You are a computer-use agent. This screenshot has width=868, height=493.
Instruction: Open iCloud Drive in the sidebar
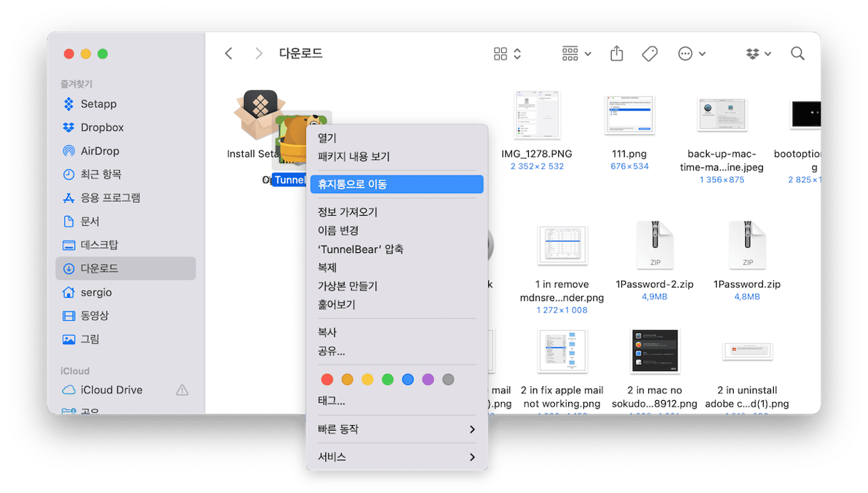(x=125, y=390)
